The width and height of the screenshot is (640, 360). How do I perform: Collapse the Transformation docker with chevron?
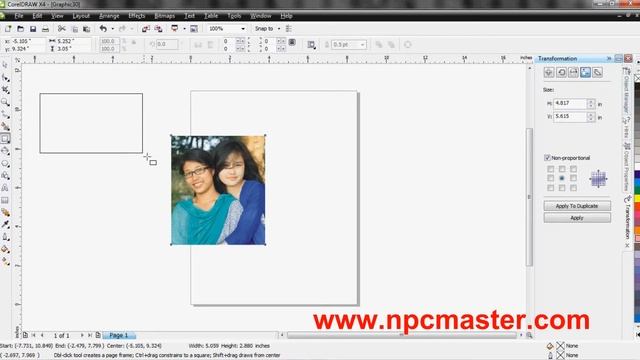click(609, 59)
